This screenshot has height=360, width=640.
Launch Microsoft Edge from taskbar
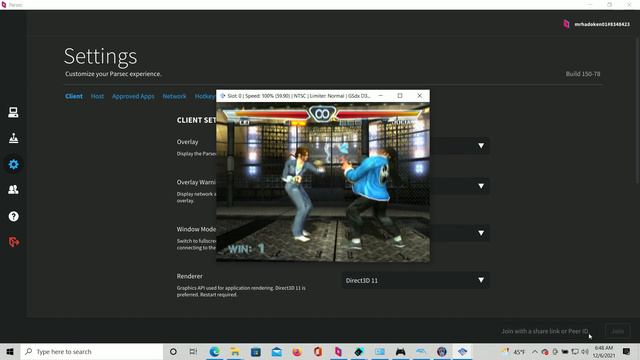coord(214,351)
